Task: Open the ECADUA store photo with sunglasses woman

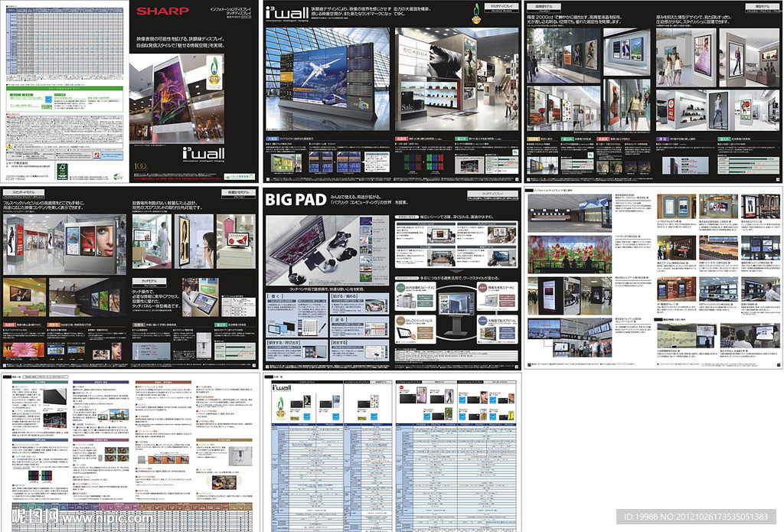Action: (x=457, y=79)
